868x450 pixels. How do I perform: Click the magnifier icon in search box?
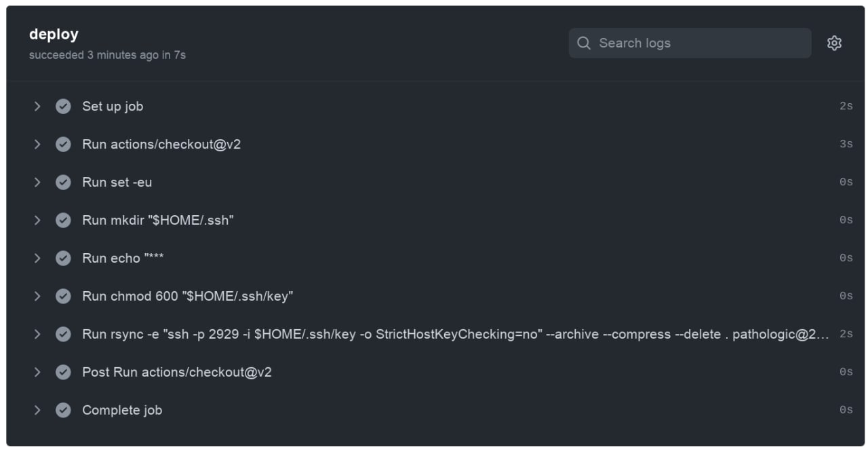[x=583, y=43]
